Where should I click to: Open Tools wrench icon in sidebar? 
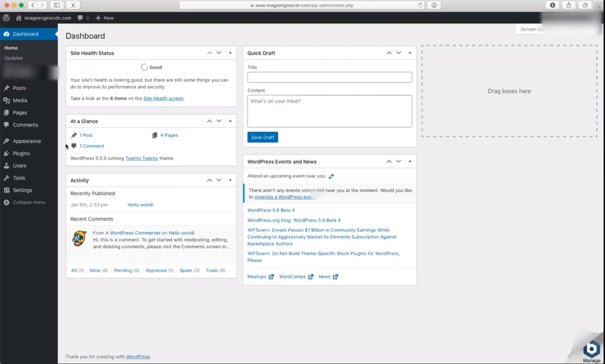(x=6, y=178)
